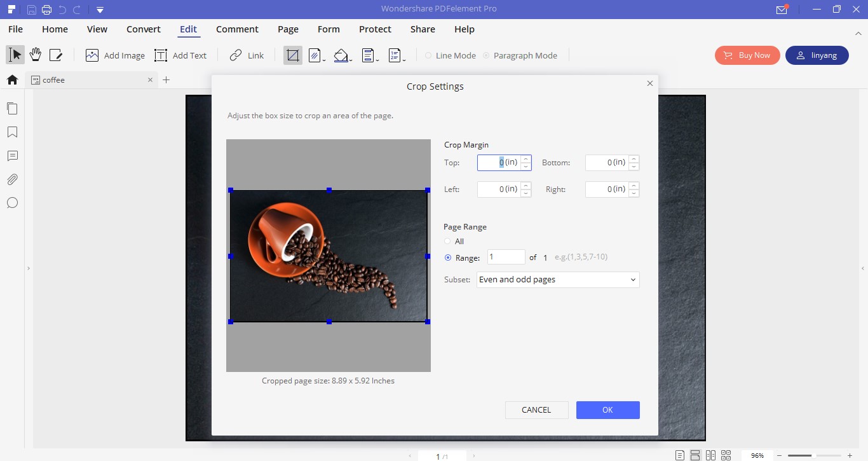Click the CANCEL button in Crop Settings
The width and height of the screenshot is (868, 461).
pos(536,410)
